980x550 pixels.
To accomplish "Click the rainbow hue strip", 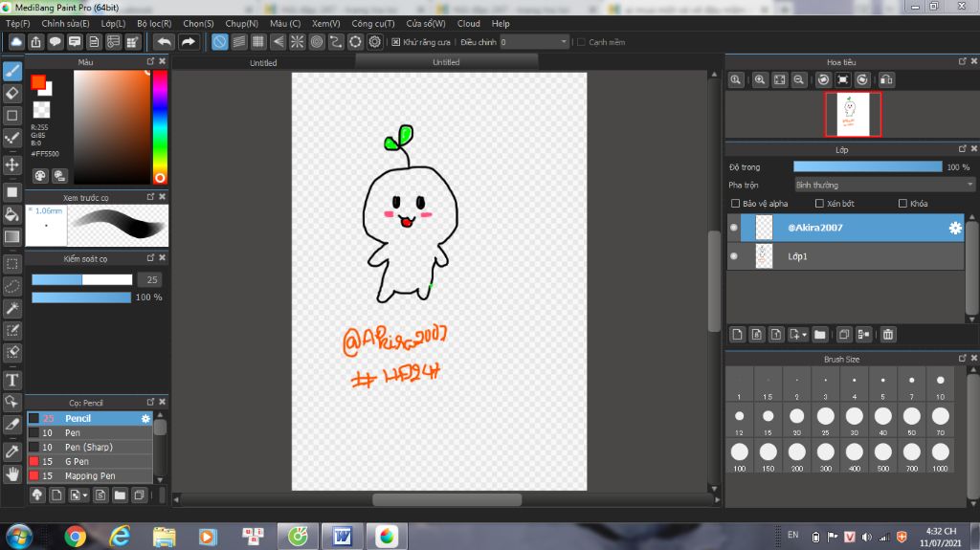I will 160,127.
